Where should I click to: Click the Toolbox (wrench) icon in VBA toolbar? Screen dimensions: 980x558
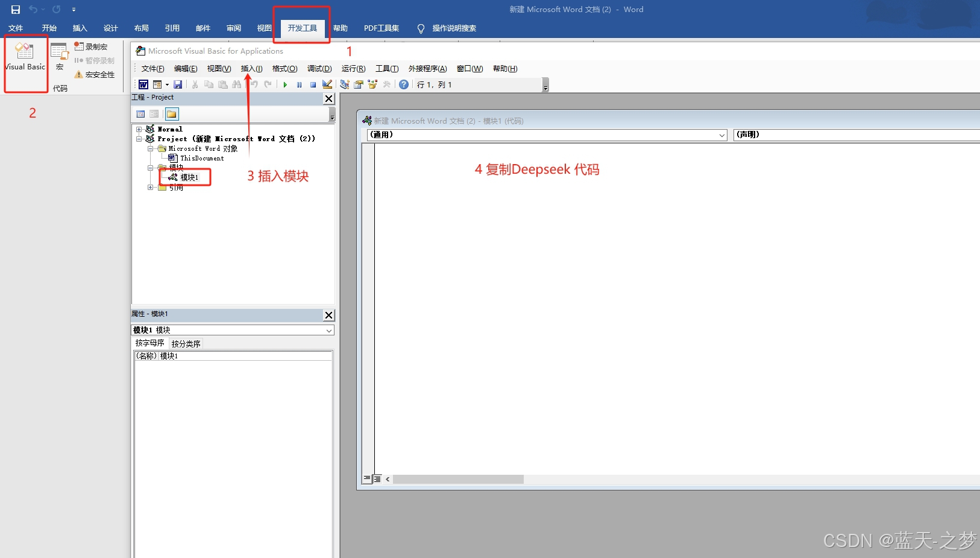coord(386,84)
